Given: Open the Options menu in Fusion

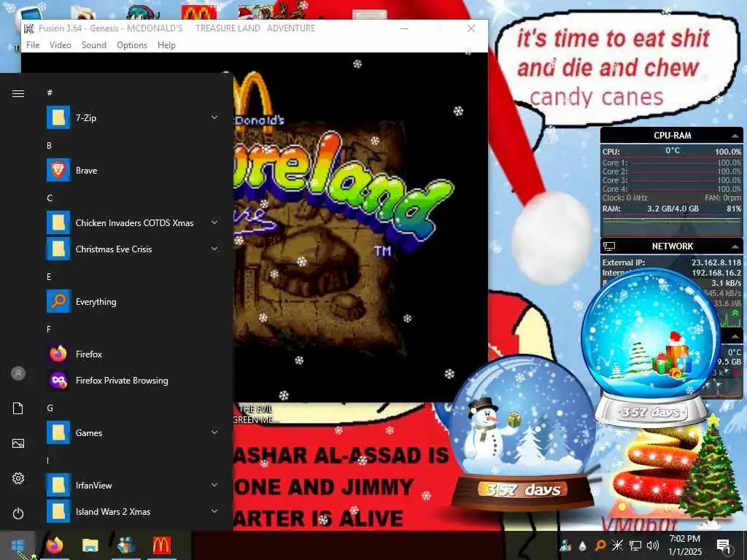Looking at the screenshot, I should 132,44.
